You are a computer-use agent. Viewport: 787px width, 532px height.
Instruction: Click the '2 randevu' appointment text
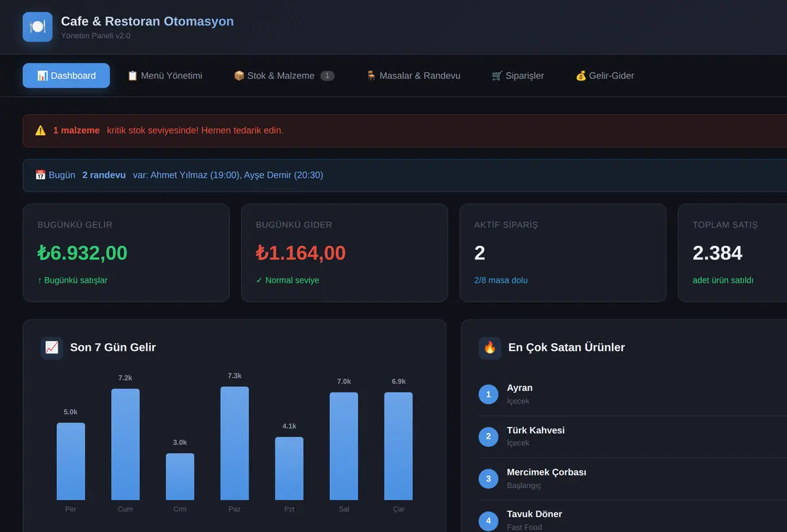coord(104,175)
